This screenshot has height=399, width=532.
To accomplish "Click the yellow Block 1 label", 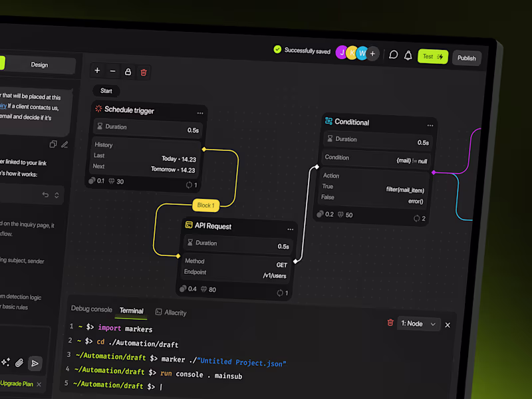I will pos(205,205).
